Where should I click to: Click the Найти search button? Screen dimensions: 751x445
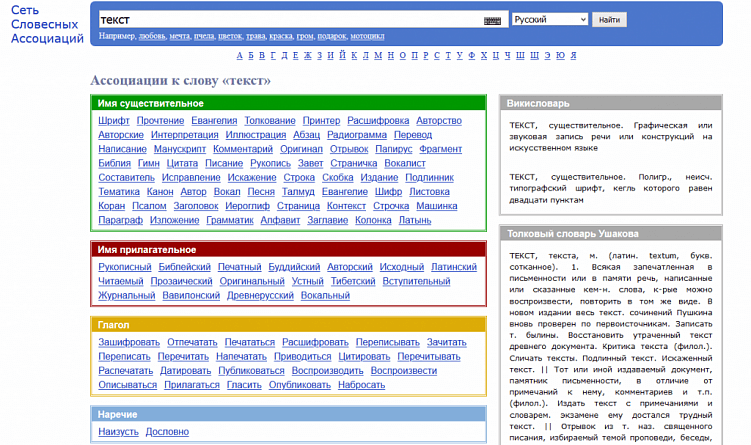point(609,20)
